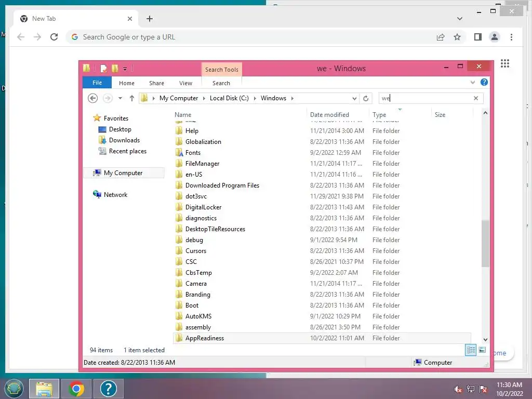Image resolution: width=532 pixels, height=399 pixels.
Task: Open a new Chrome tab
Action: (x=149, y=19)
